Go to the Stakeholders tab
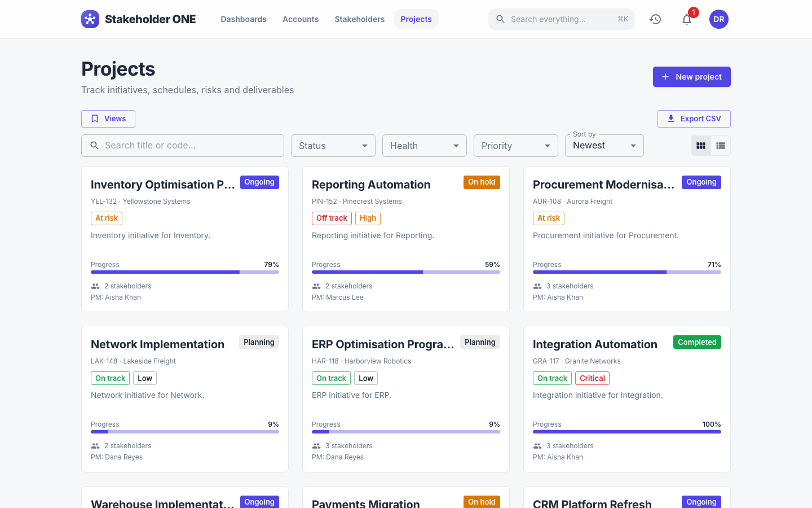The height and width of the screenshot is (508, 812). [x=360, y=19]
